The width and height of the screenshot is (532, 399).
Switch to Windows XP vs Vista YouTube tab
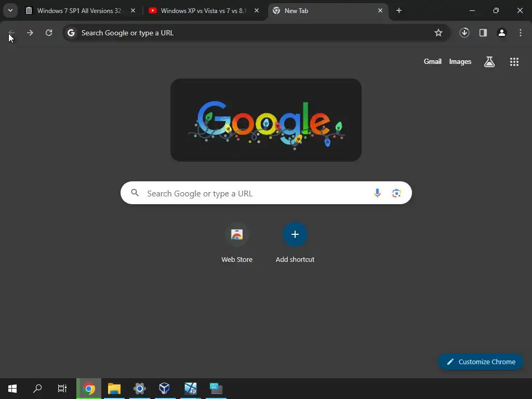[204, 10]
